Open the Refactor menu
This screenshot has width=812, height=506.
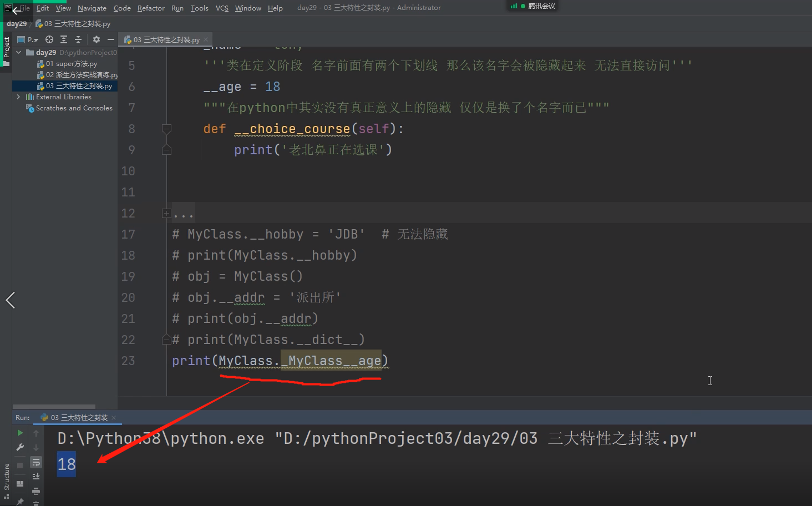click(151, 8)
